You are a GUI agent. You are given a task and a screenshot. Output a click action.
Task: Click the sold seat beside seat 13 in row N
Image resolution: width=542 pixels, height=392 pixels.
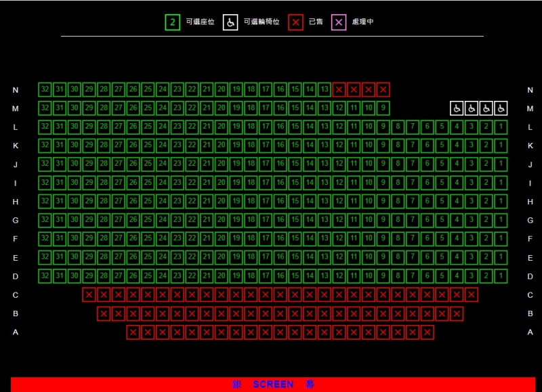339,89
